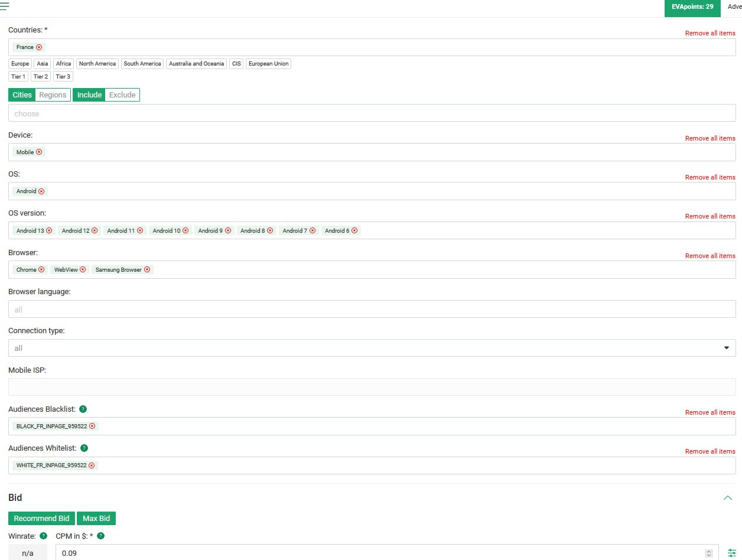Remove Samsung Browser tag

147,269
